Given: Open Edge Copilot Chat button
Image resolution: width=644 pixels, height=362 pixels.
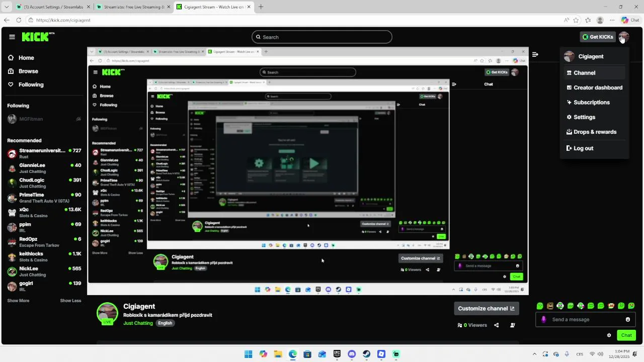Looking at the screenshot, I should [630, 20].
